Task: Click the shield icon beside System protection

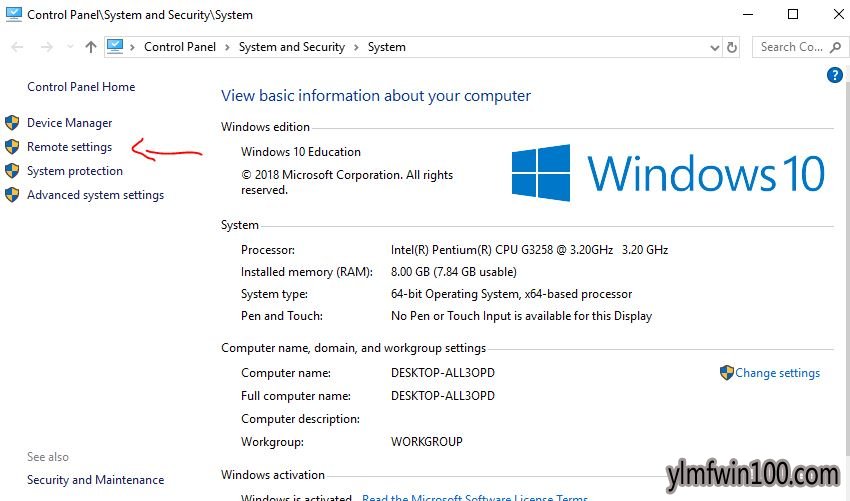Action: pos(12,170)
